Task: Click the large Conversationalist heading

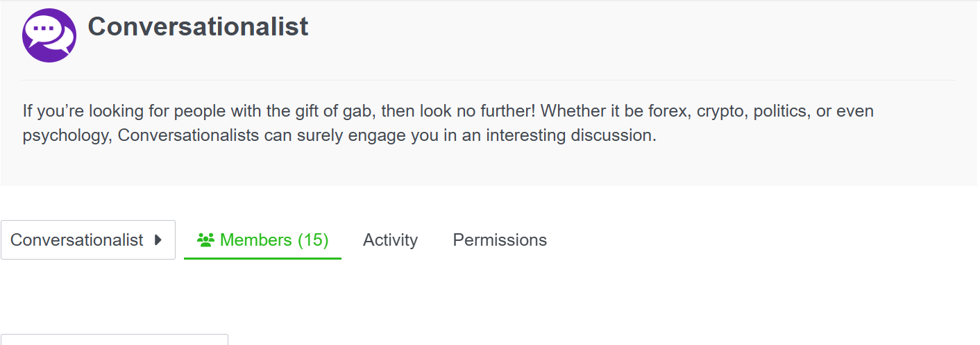Action: (x=198, y=27)
